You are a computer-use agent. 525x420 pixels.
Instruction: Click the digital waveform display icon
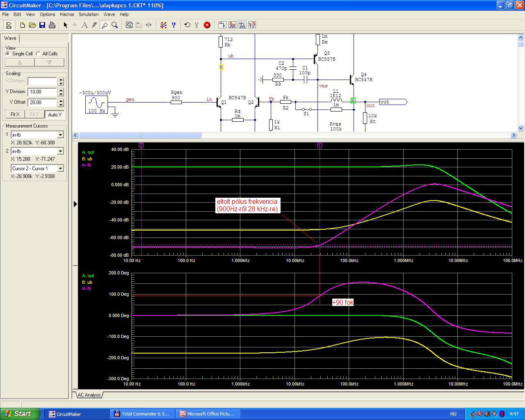click(x=242, y=25)
